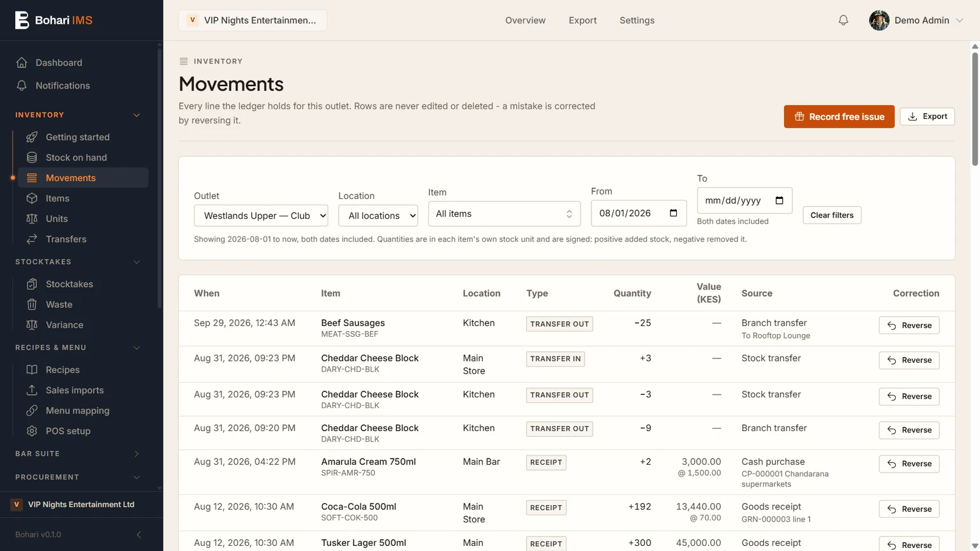Click the Units scale icon
980x551 pixels.
pos(32,219)
